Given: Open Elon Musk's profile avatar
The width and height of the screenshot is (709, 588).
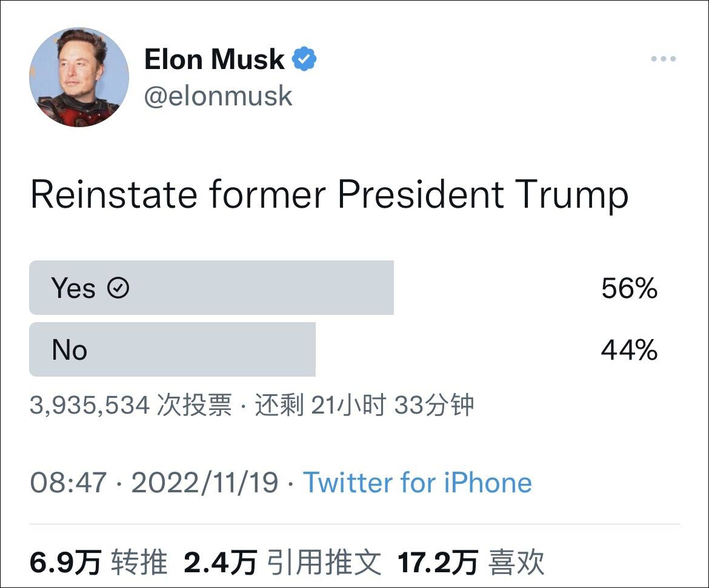Looking at the screenshot, I should [79, 77].
